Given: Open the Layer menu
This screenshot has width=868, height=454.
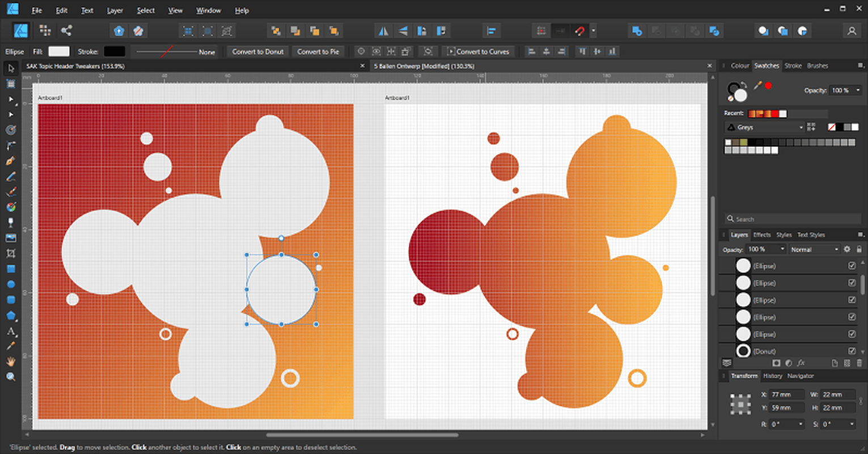Looking at the screenshot, I should (x=115, y=10).
